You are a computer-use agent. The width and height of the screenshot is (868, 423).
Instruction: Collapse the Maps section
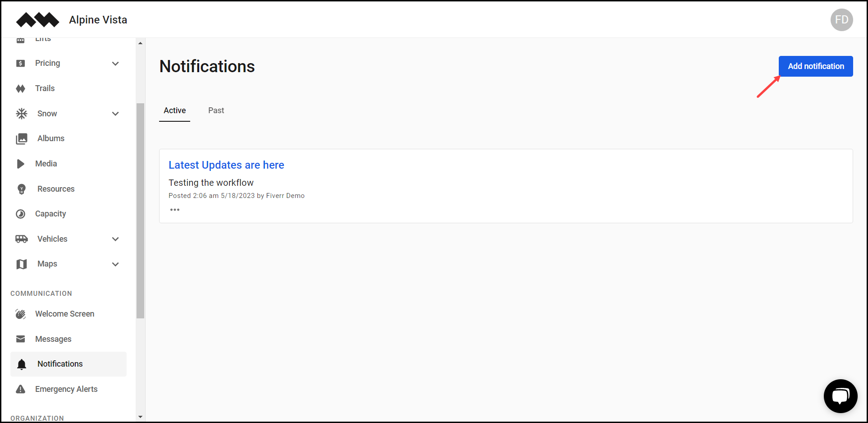(115, 264)
